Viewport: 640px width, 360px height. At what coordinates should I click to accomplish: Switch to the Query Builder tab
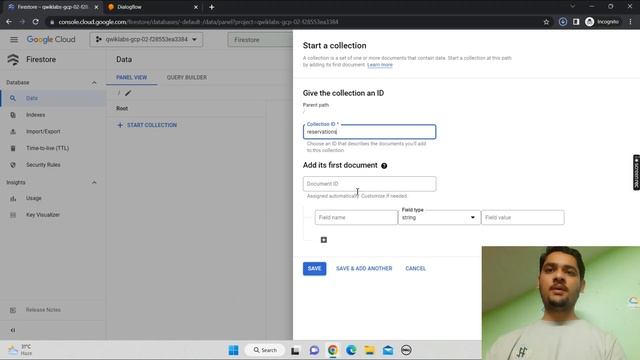click(187, 78)
